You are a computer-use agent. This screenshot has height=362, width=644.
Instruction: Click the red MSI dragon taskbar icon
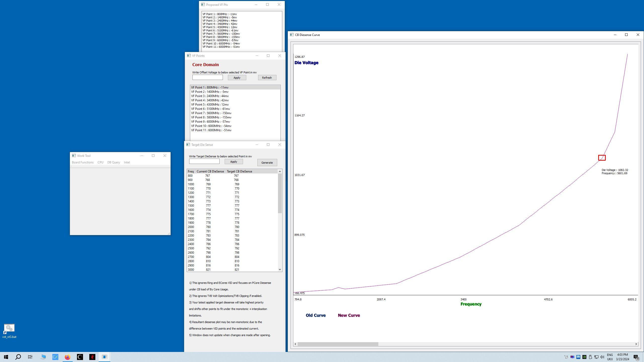click(x=92, y=357)
